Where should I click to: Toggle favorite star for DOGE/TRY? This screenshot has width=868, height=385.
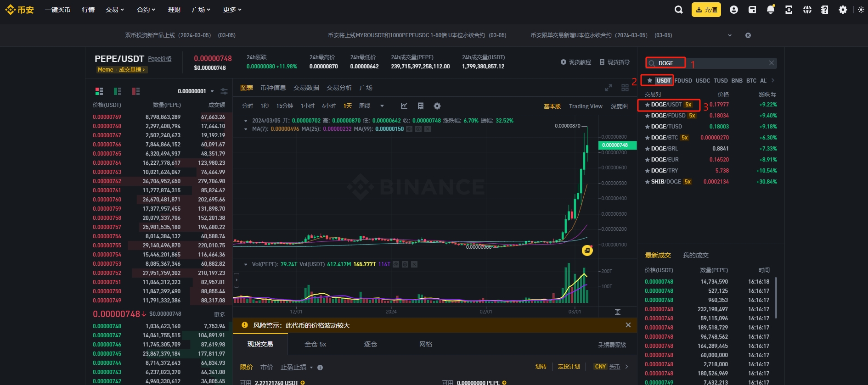(648, 171)
